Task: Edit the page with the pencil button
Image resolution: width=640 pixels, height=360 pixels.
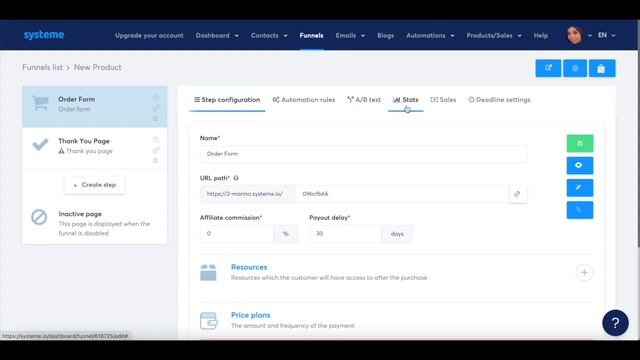Action: pos(580,188)
